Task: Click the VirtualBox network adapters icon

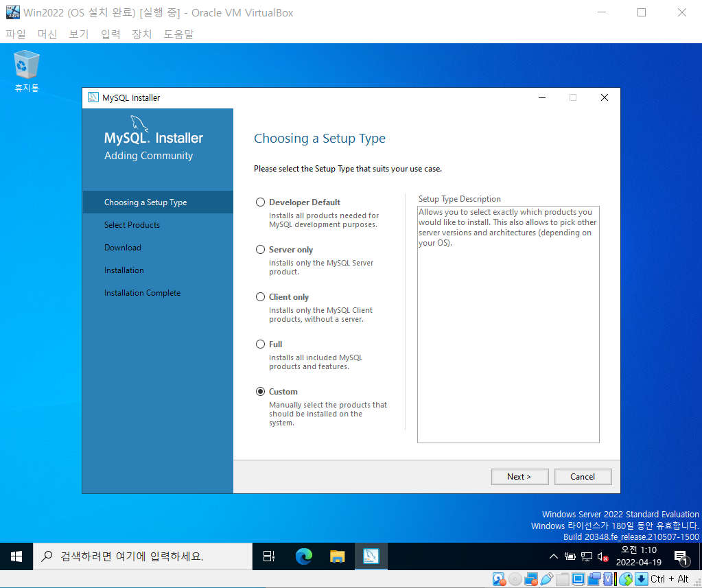Action: pos(531,579)
